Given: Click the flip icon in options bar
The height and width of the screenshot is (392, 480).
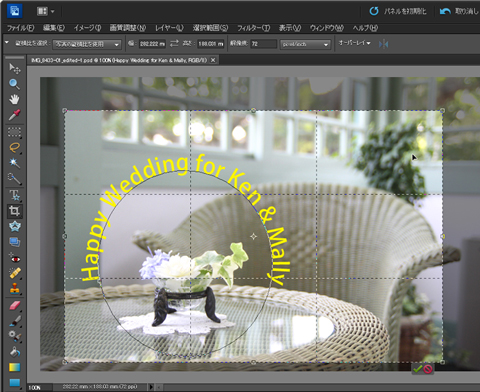Looking at the screenshot, I should coord(384,44).
